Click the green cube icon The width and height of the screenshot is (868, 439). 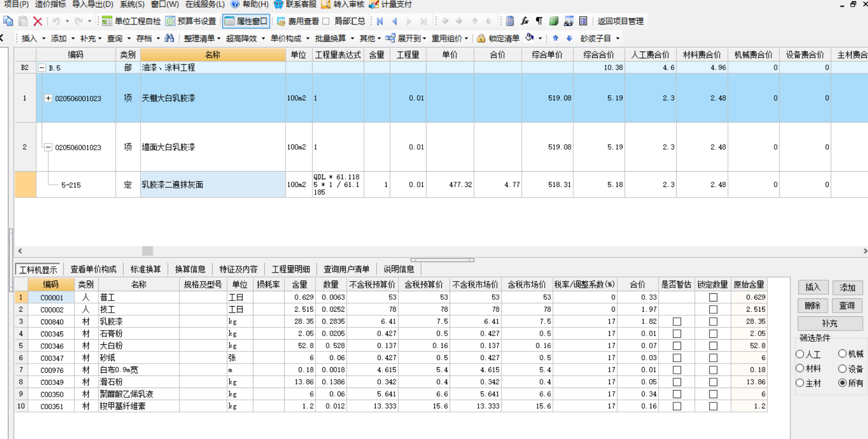tap(554, 21)
